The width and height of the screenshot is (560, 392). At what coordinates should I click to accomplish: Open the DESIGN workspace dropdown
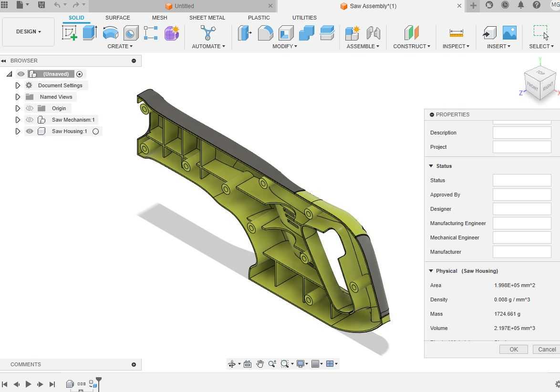tap(28, 31)
